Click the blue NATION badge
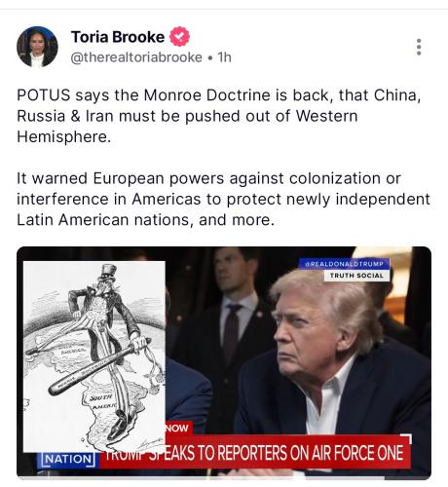This screenshot has width=448, height=487. (x=68, y=460)
